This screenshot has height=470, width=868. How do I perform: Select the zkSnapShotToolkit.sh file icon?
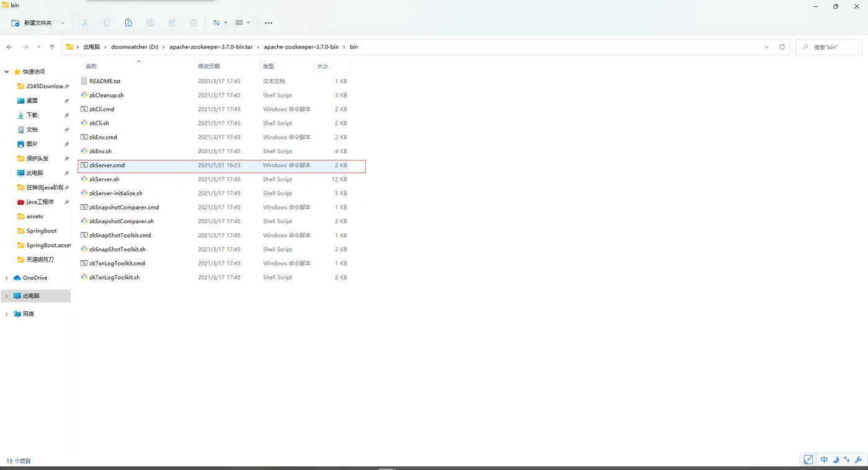pos(84,249)
